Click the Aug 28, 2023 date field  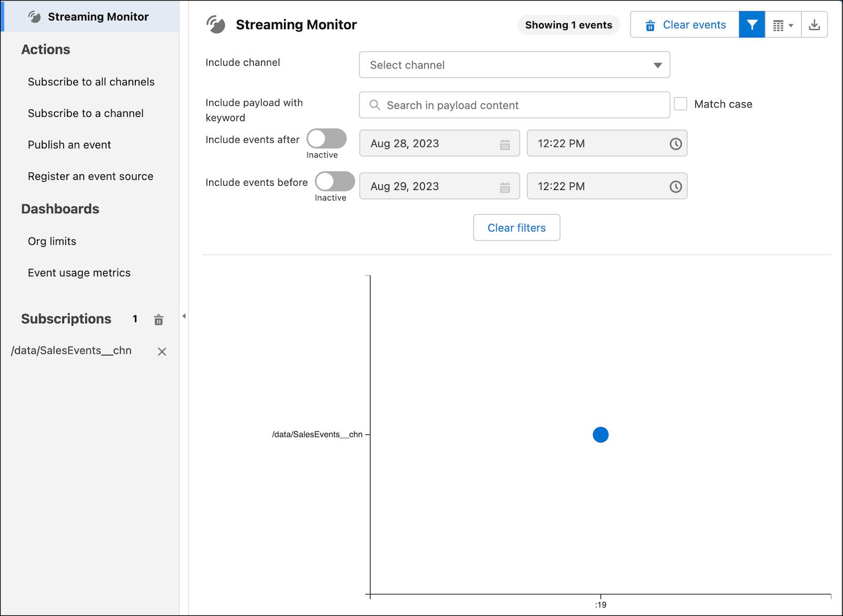point(439,143)
